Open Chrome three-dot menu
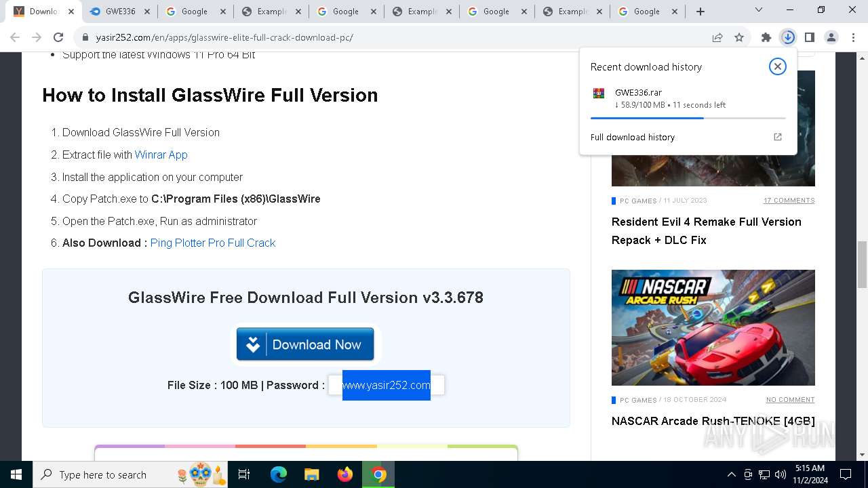The height and width of the screenshot is (488, 868). coord(853,38)
